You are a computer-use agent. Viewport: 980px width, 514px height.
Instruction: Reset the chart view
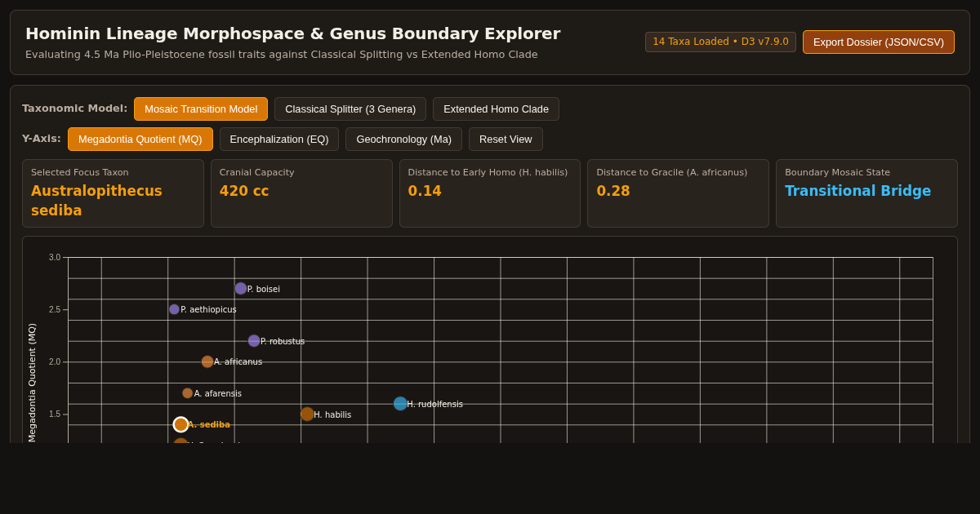coord(506,139)
